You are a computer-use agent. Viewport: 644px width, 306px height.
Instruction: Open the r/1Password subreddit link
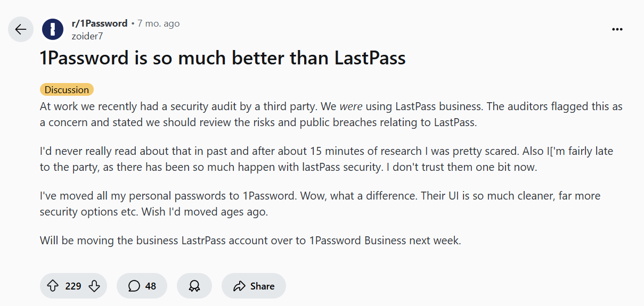click(x=100, y=23)
